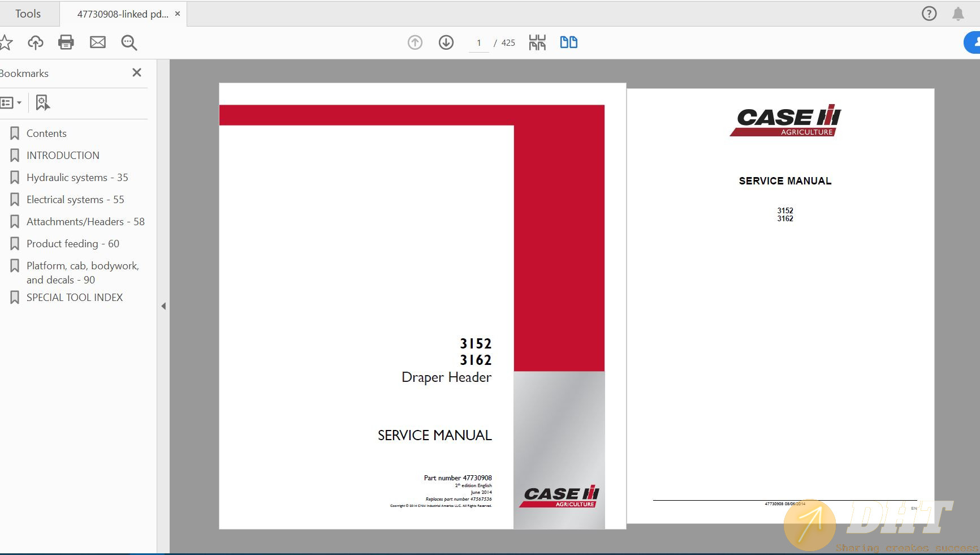Open the Hydraulic systems bookmark
This screenshot has width=980, height=555.
77,177
